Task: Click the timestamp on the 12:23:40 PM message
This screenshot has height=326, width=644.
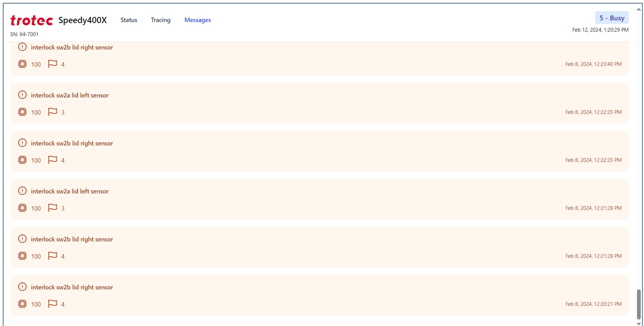Action: (x=593, y=64)
